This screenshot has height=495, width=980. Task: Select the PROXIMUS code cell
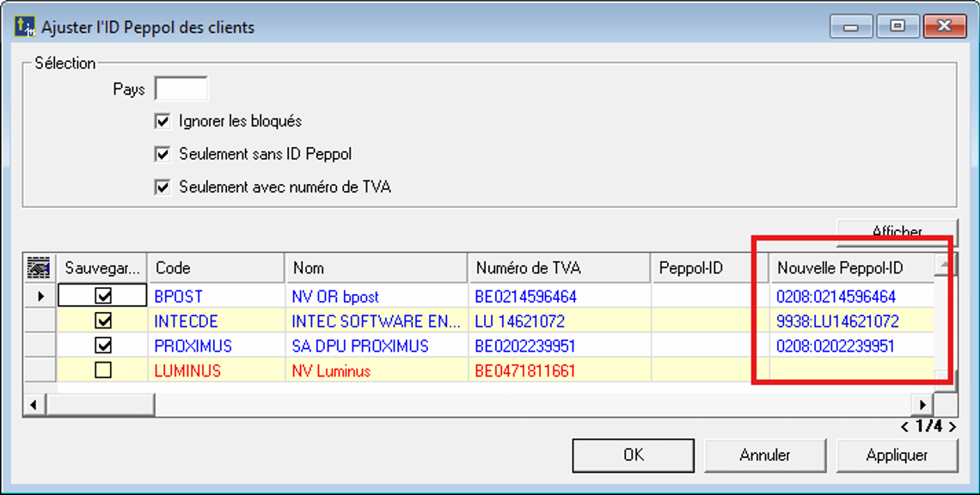click(x=193, y=346)
